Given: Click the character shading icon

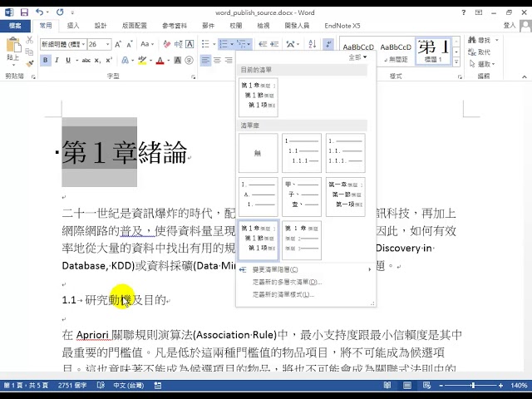Looking at the screenshot, I should 177,61.
